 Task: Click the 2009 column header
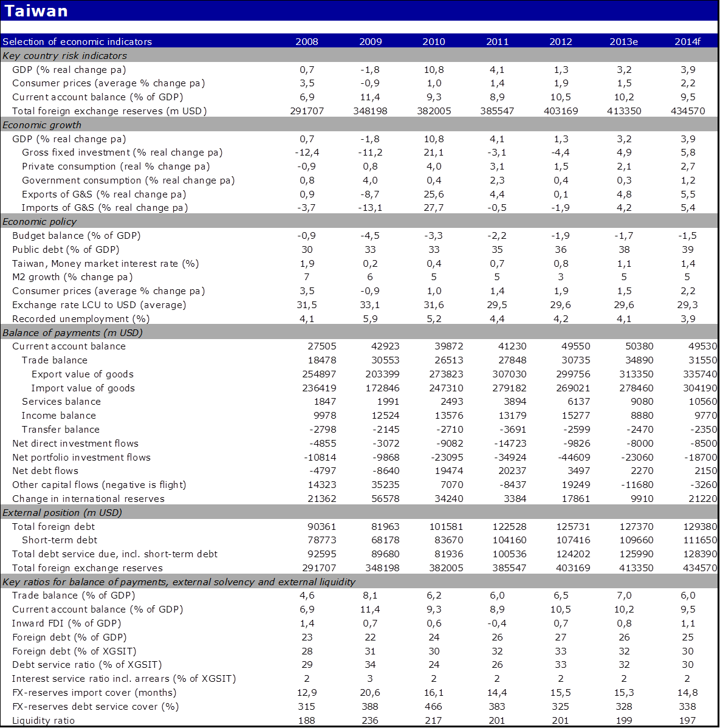point(371,41)
